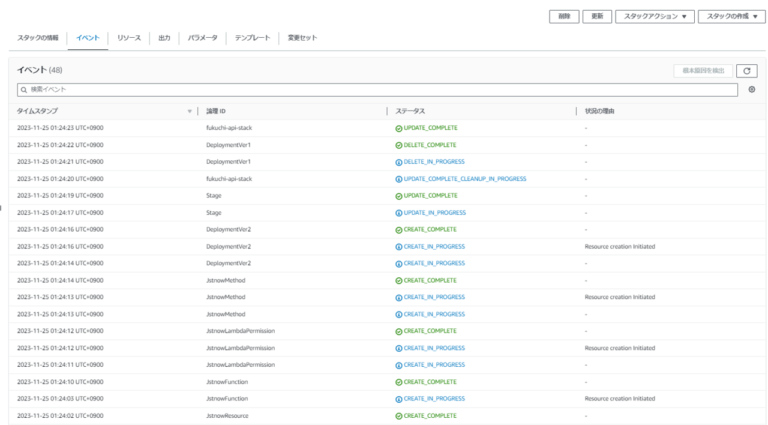Viewport: 768px width, 425px height.
Task: Click JstnowLambdaPermission 01:24:11 CREATE_IN_PROGRESS icon
Action: point(399,365)
